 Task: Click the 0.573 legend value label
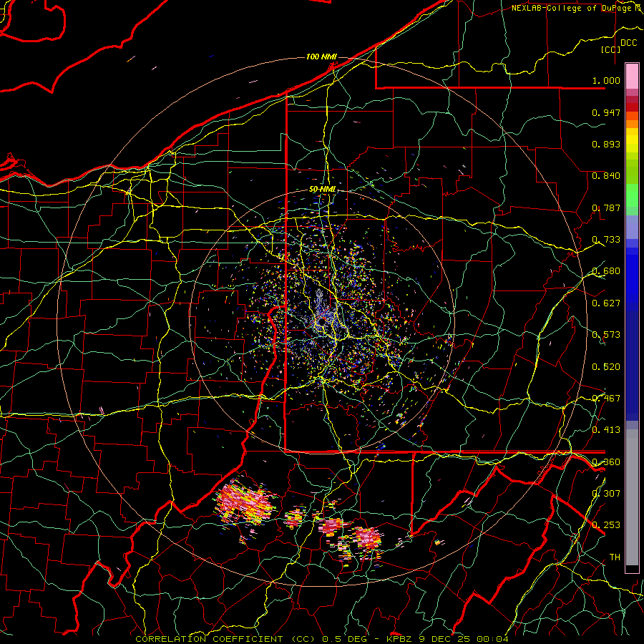tap(606, 335)
